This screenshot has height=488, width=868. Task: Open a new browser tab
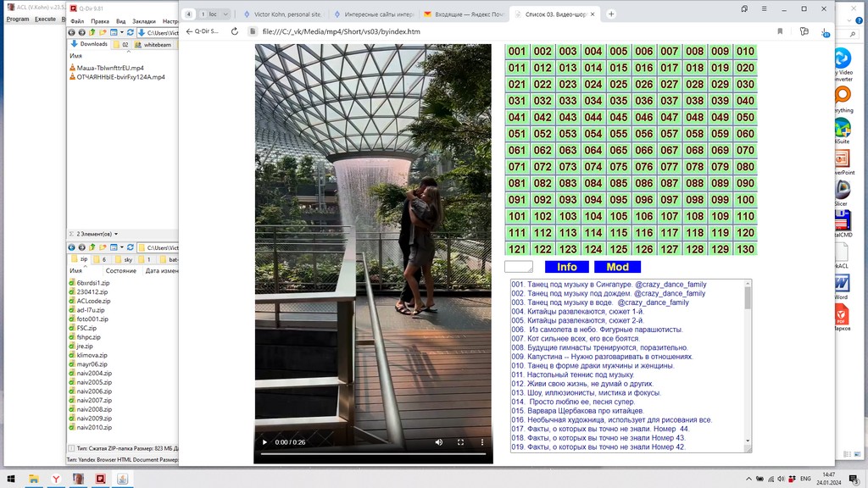pos(611,14)
